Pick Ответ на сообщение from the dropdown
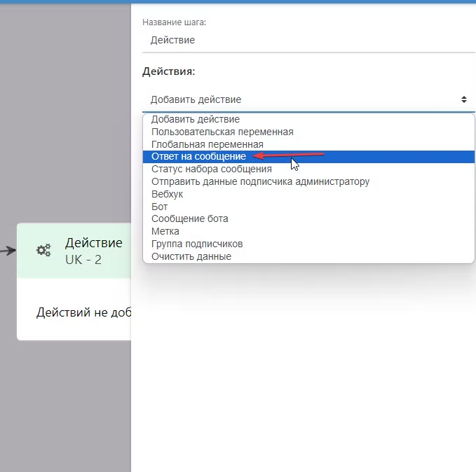476x472 pixels. (x=198, y=157)
